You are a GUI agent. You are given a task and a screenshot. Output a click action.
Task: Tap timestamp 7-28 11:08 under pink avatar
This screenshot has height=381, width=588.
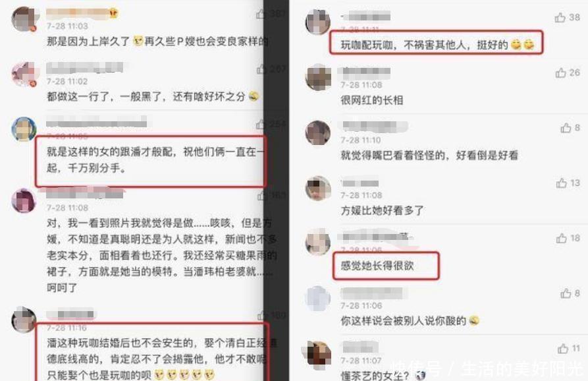[68, 208]
